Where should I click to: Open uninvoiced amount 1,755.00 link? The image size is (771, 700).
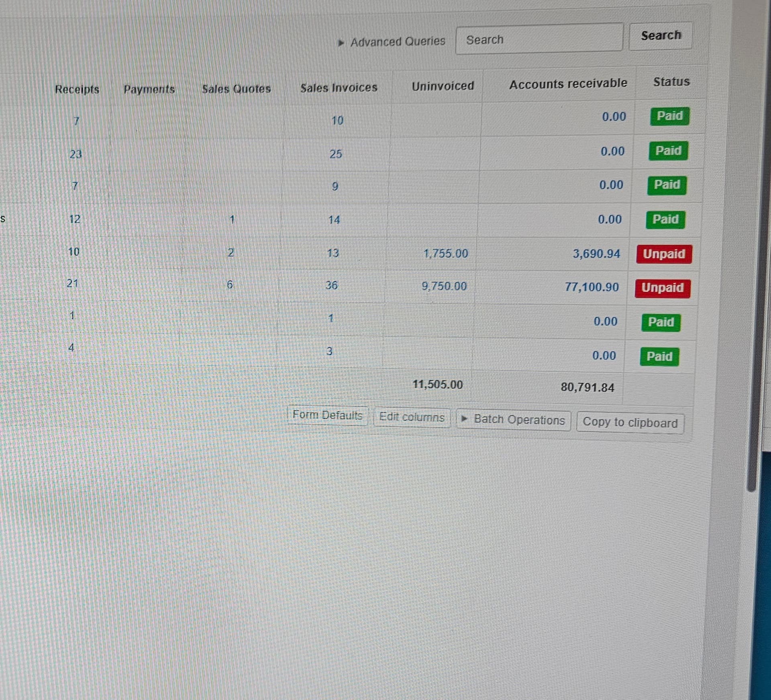tap(446, 253)
